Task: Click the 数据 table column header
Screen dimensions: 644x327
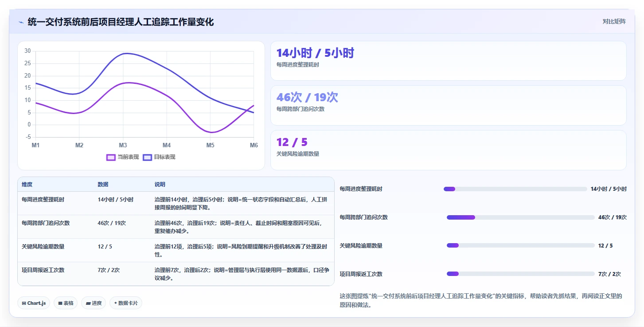Action: [x=103, y=185]
